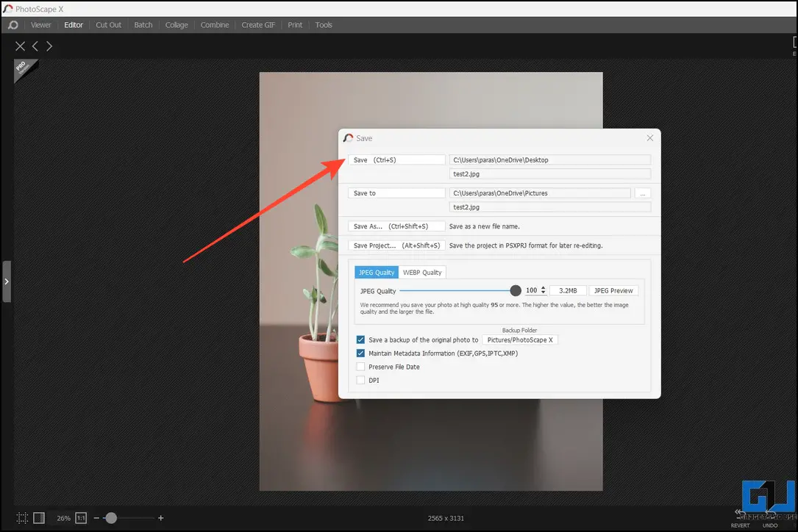The image size is (798, 532).
Task: Zoom out with the minus icon
Action: tap(96, 518)
